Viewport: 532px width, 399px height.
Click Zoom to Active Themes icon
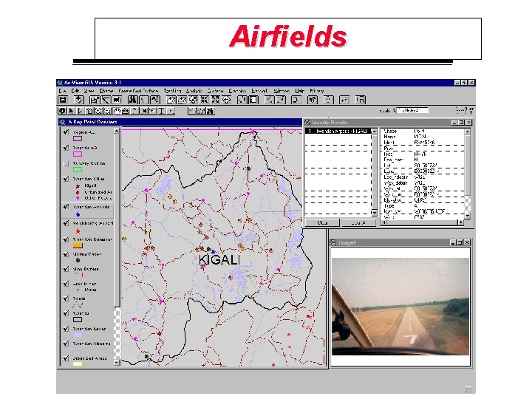pos(182,100)
